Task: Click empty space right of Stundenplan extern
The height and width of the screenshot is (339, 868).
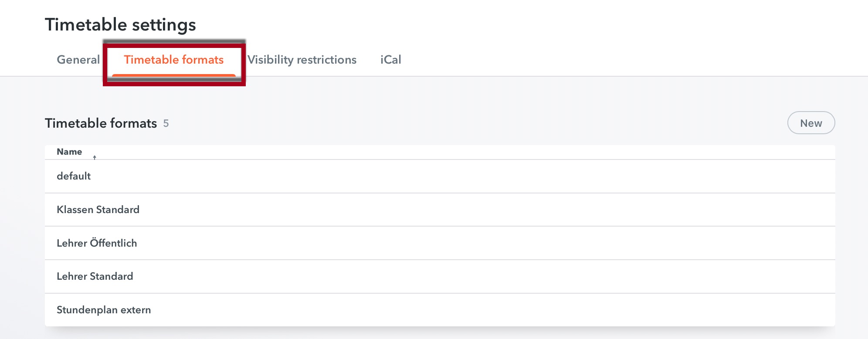Action: [x=479, y=310]
